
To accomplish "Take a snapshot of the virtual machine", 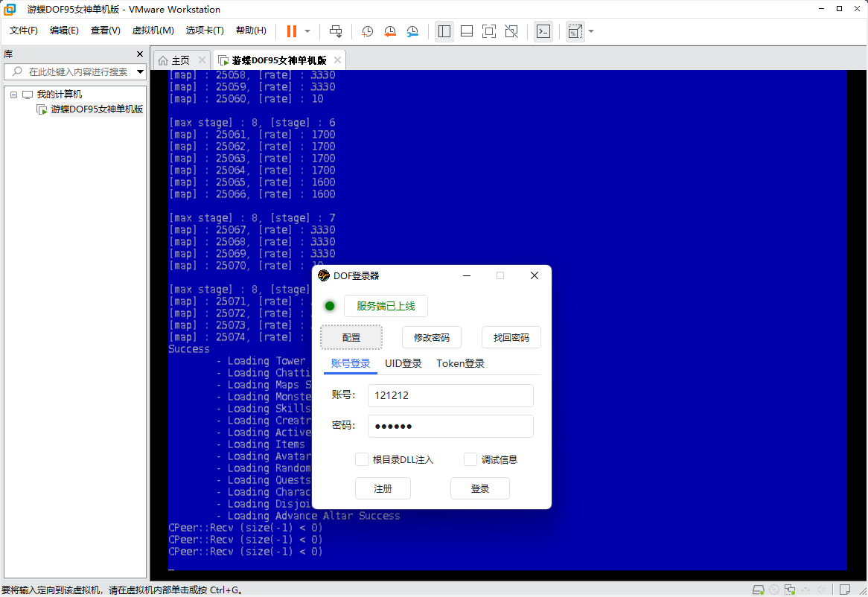I will click(366, 31).
